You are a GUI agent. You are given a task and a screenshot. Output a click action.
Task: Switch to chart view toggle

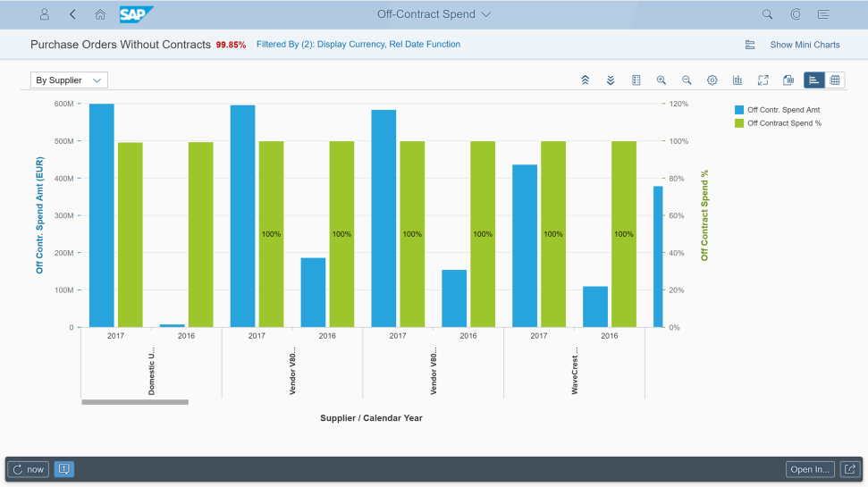point(813,80)
